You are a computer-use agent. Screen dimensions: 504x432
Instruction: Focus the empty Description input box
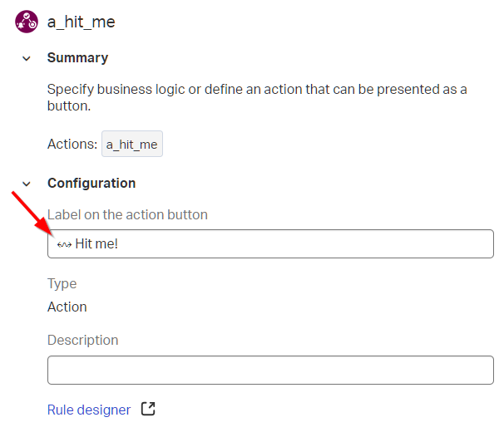tap(270, 370)
